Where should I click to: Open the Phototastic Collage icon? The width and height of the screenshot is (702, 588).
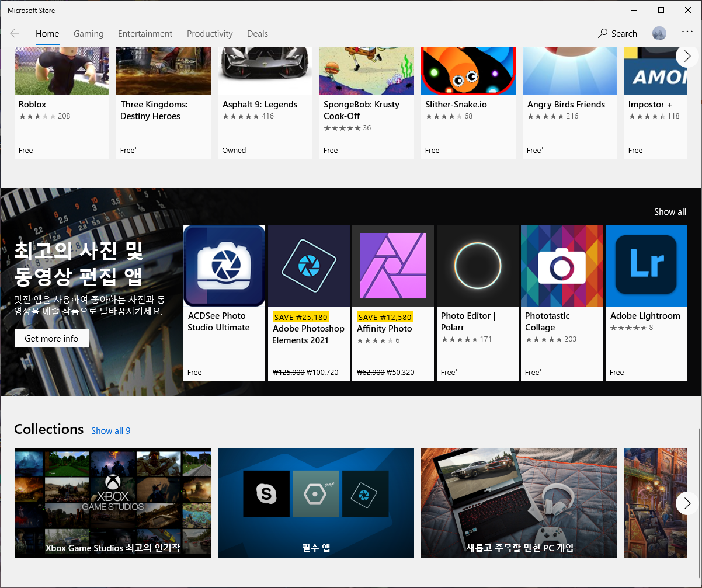[562, 266]
